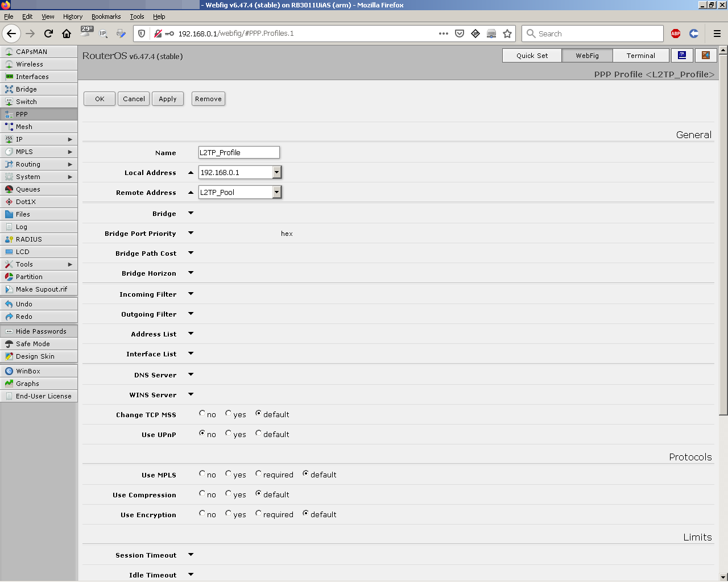Switch to the Terminal tab

[x=641, y=56]
